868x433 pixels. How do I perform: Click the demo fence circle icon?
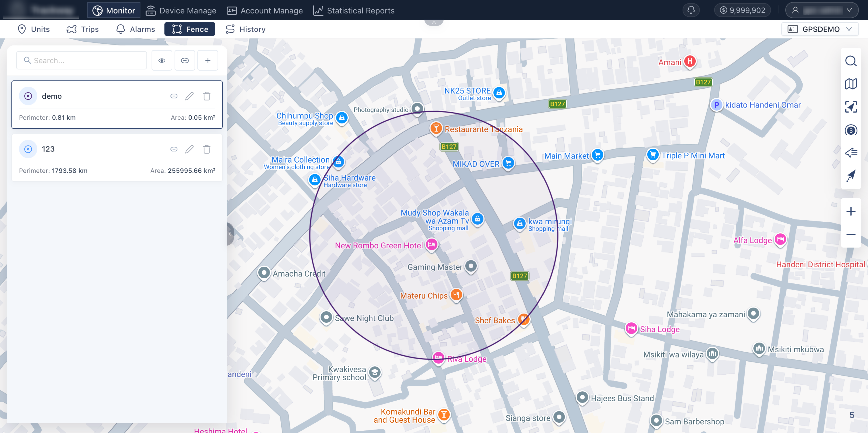pyautogui.click(x=28, y=96)
